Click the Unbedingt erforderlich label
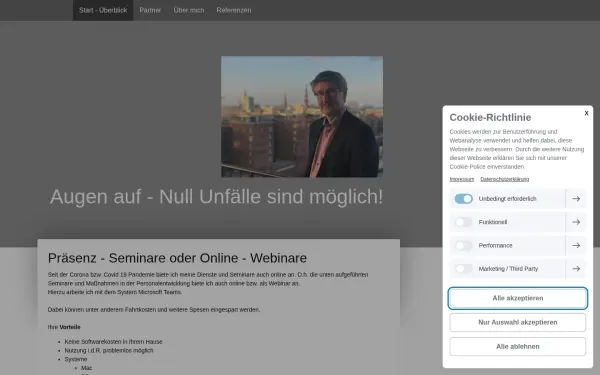The image size is (600, 375). [507, 199]
